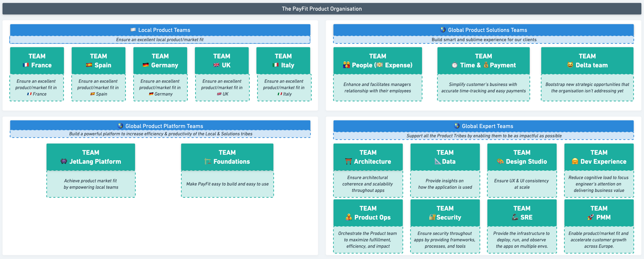Click the globe icon beside Global Product Solutions Teams
Screen dimensions: 644x259
point(443,30)
